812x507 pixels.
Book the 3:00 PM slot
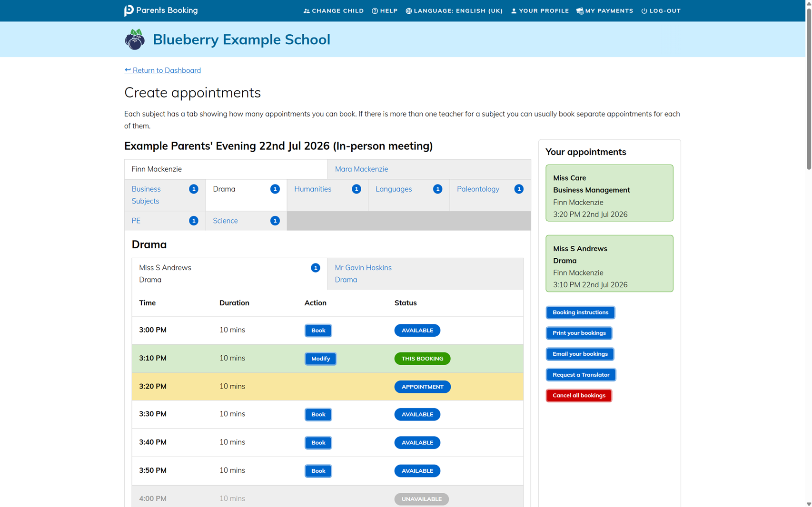pos(318,331)
